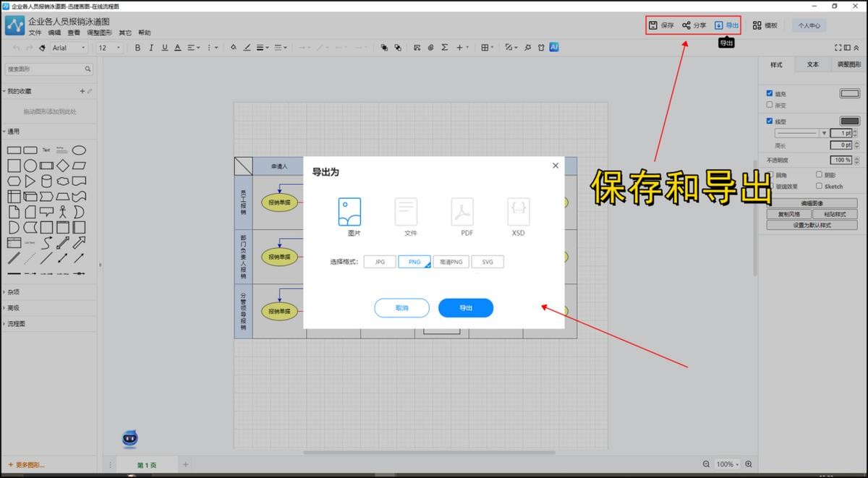Toggle the 填充 fill checkbox
The image size is (868, 478).
click(770, 93)
